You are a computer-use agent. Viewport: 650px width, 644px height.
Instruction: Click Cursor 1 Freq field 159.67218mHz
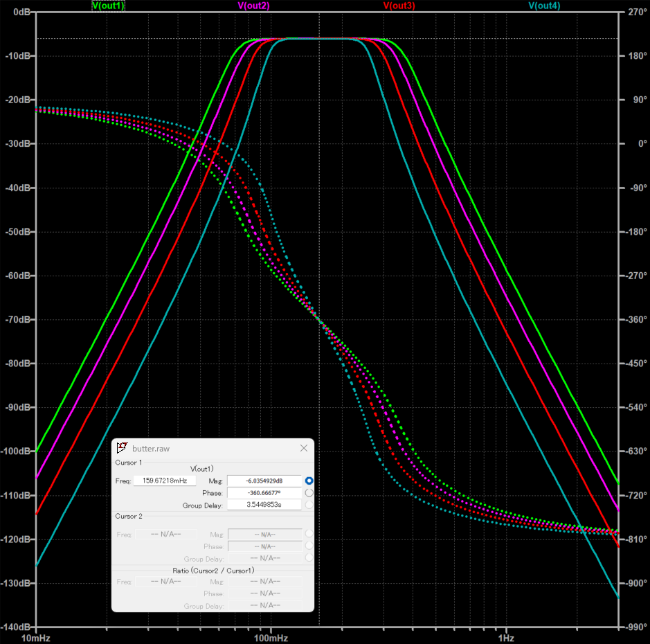click(x=165, y=481)
